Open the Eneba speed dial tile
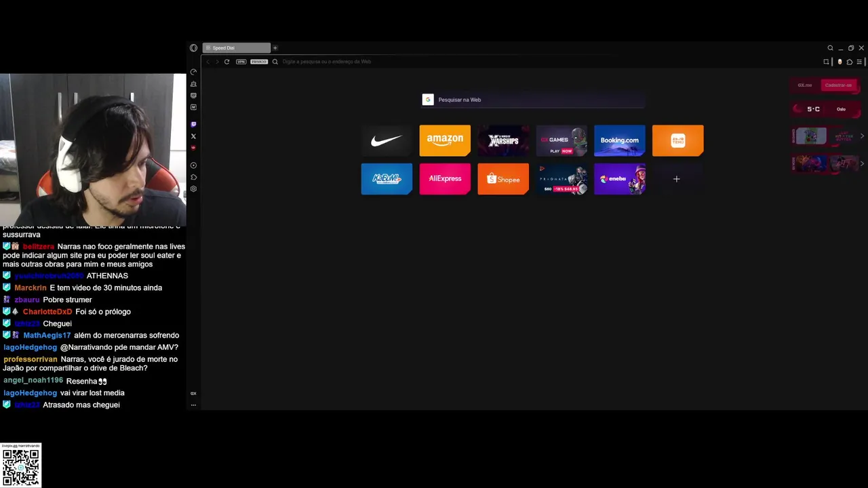 click(x=620, y=179)
